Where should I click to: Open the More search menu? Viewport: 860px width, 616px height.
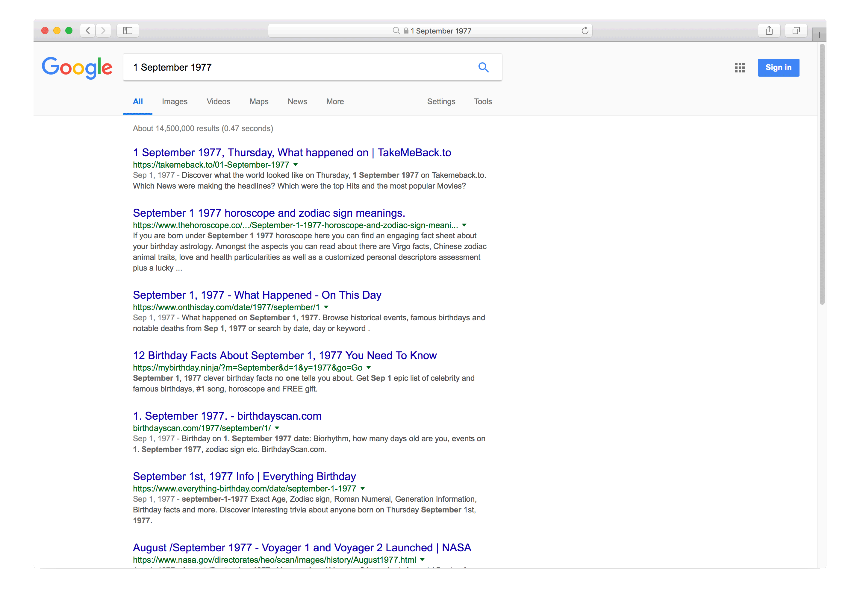(x=335, y=101)
